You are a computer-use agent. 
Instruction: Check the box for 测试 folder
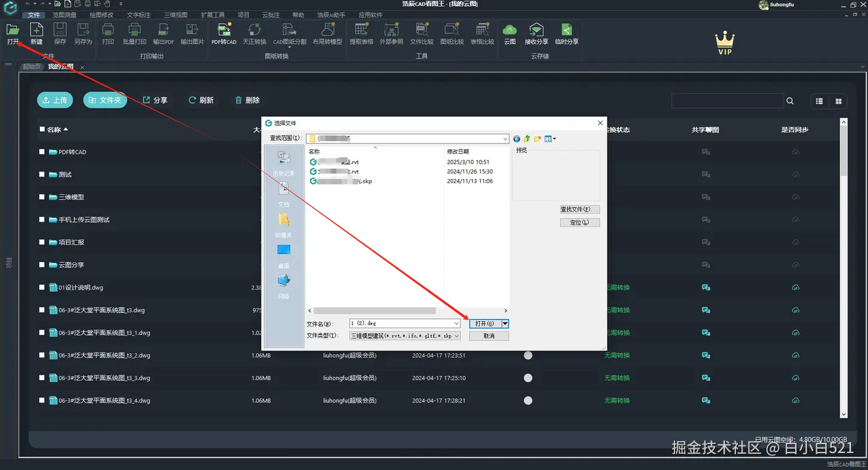click(42, 175)
